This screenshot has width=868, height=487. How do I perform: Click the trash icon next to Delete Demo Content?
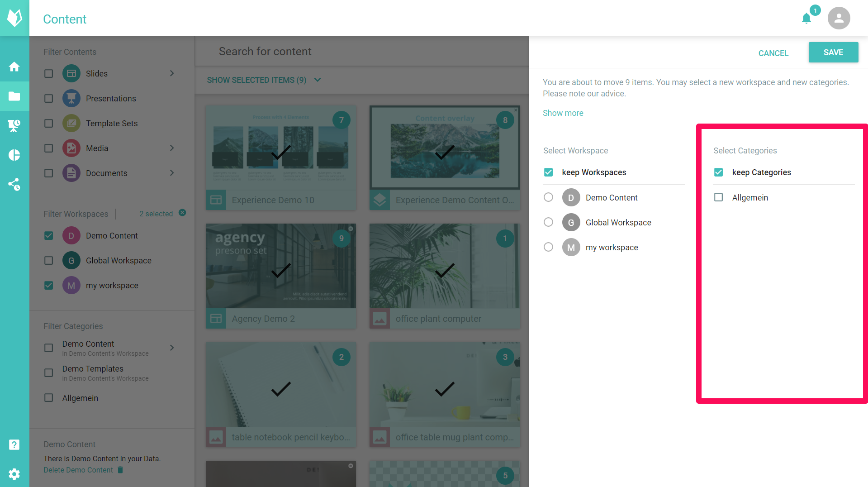120,470
